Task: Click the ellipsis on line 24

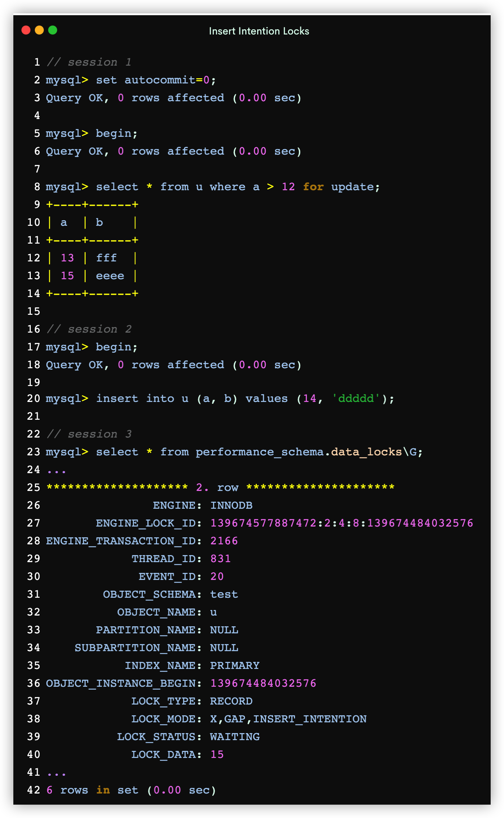Action: click(57, 472)
